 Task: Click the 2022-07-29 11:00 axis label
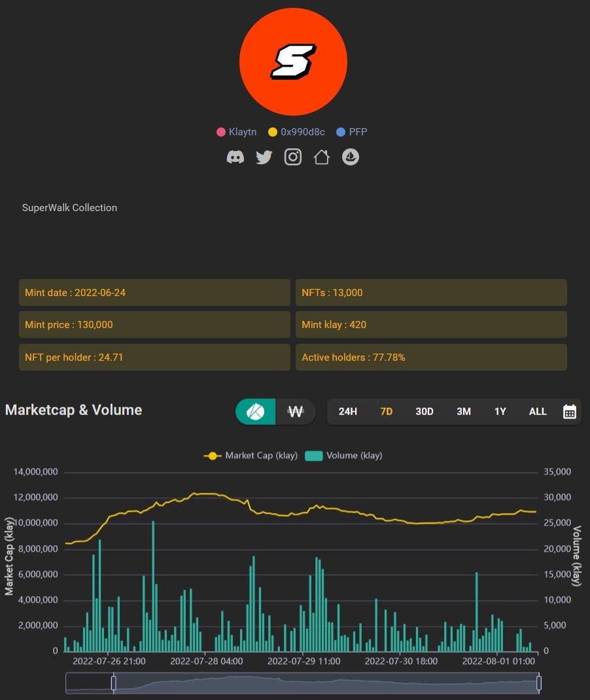[x=304, y=661]
